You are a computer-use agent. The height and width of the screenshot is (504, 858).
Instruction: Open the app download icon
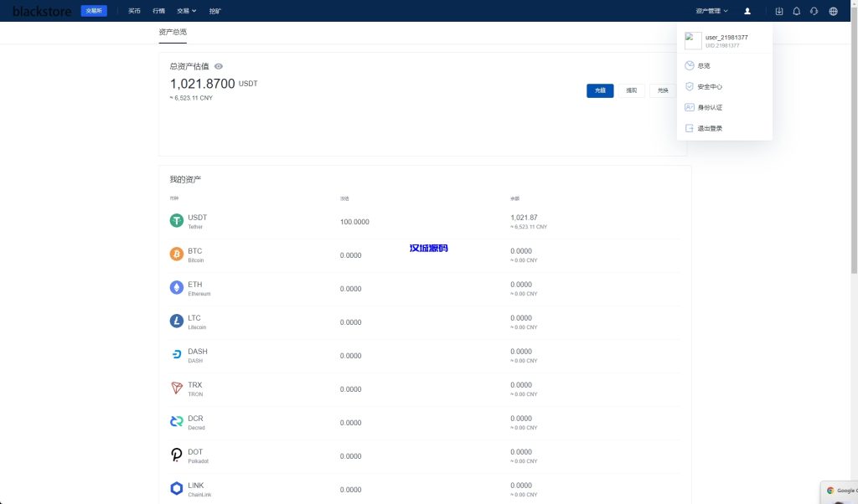[779, 11]
